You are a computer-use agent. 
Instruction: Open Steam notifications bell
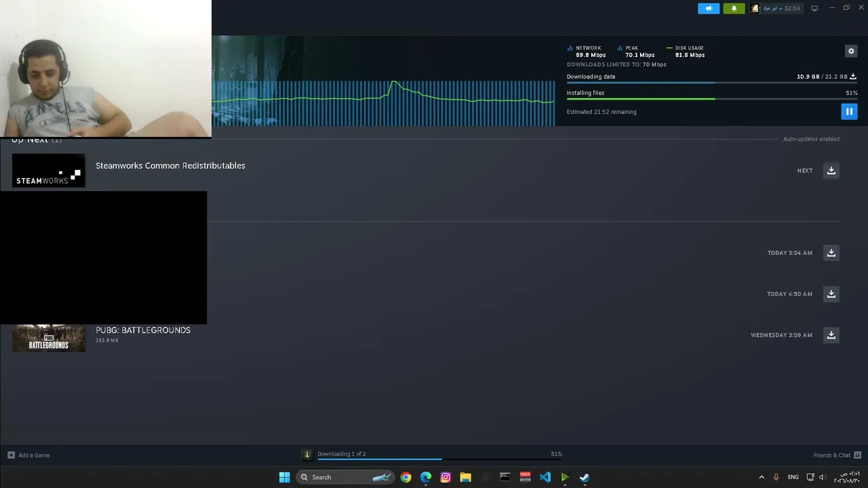tap(734, 8)
